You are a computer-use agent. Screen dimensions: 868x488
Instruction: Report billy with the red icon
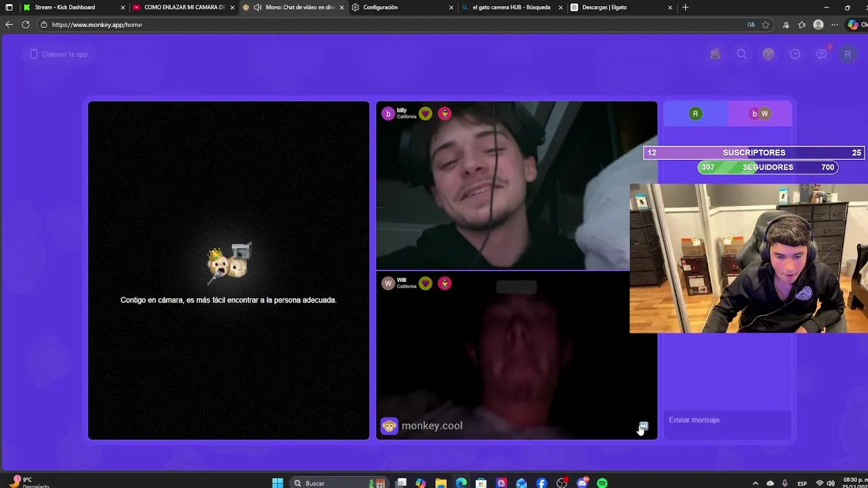(444, 113)
